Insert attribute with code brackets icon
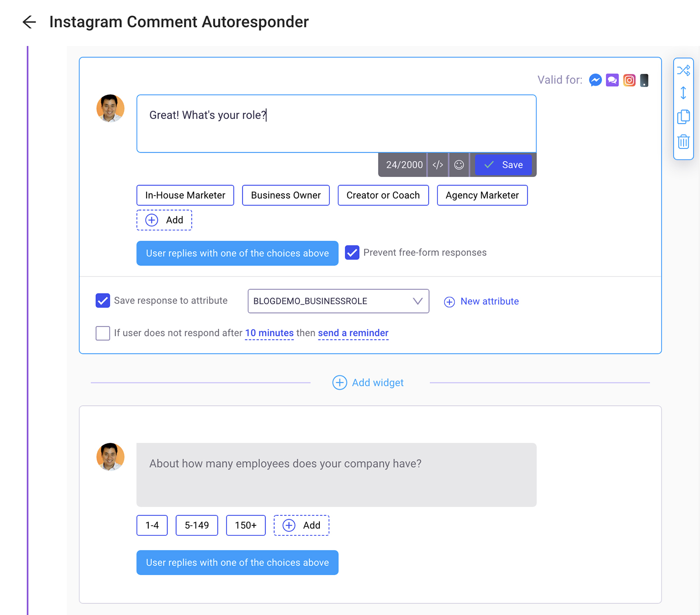The height and width of the screenshot is (615, 700). [438, 165]
